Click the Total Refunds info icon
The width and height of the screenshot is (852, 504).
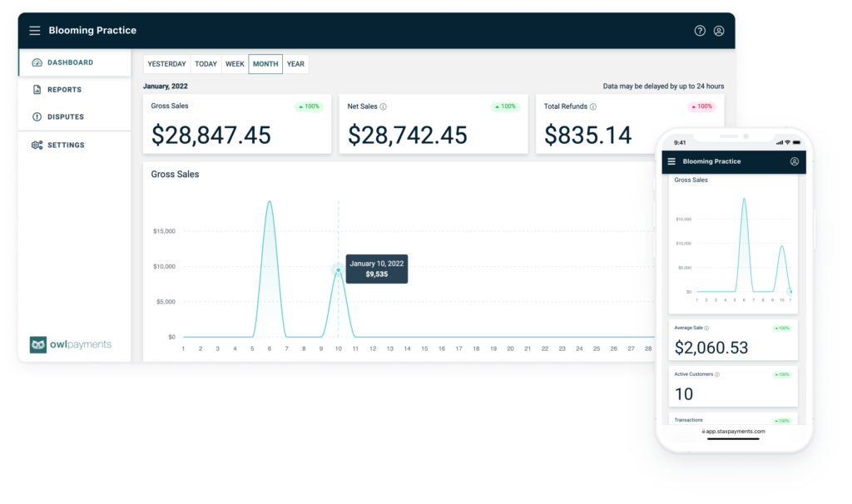pyautogui.click(x=593, y=107)
